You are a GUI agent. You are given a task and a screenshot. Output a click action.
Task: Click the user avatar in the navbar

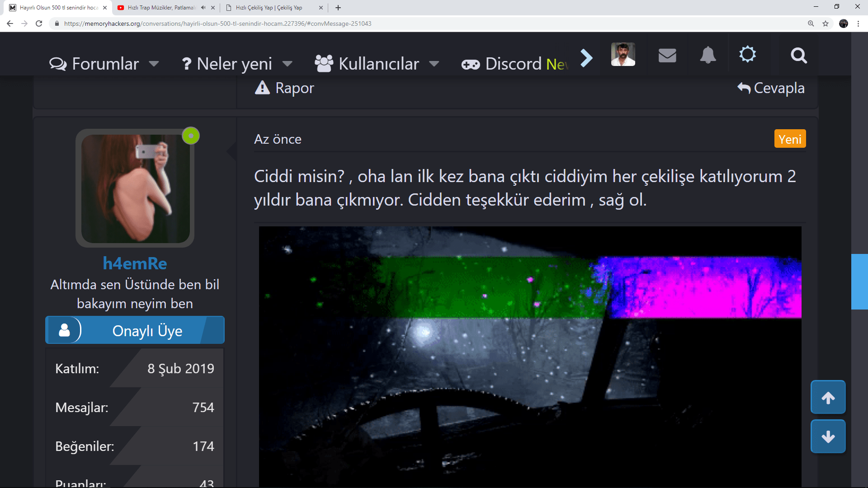point(623,54)
